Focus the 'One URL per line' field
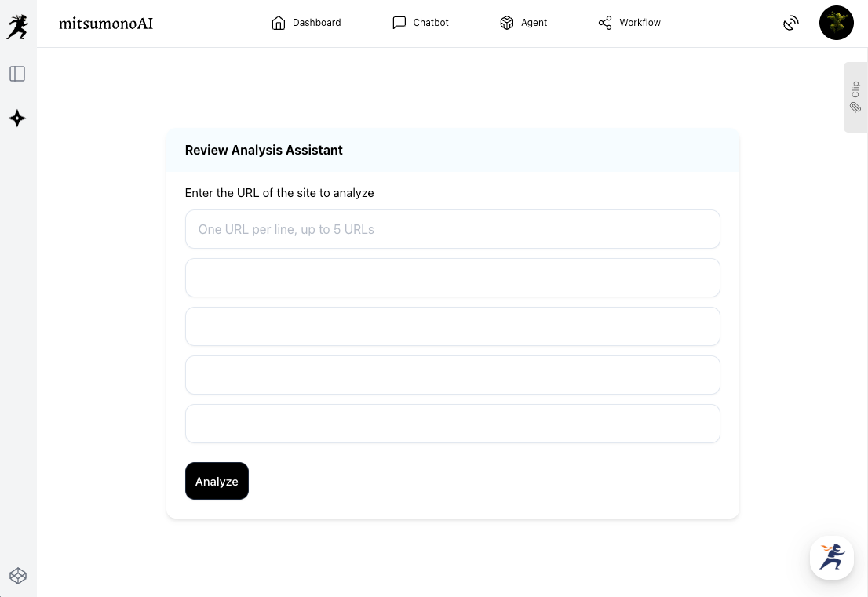Screen dimensions: 868x597 (x=452, y=229)
